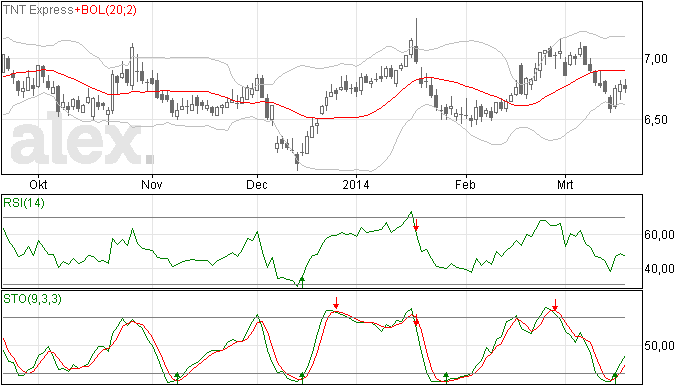Click the 50,00 stochastic axis value
Screen dimensions: 690x387
point(659,346)
